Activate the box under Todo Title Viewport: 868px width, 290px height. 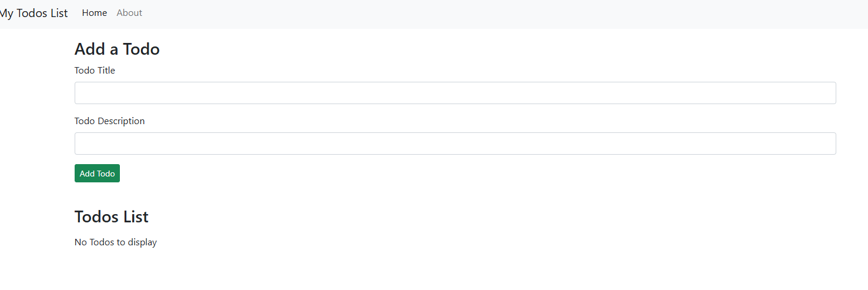pyautogui.click(x=455, y=93)
